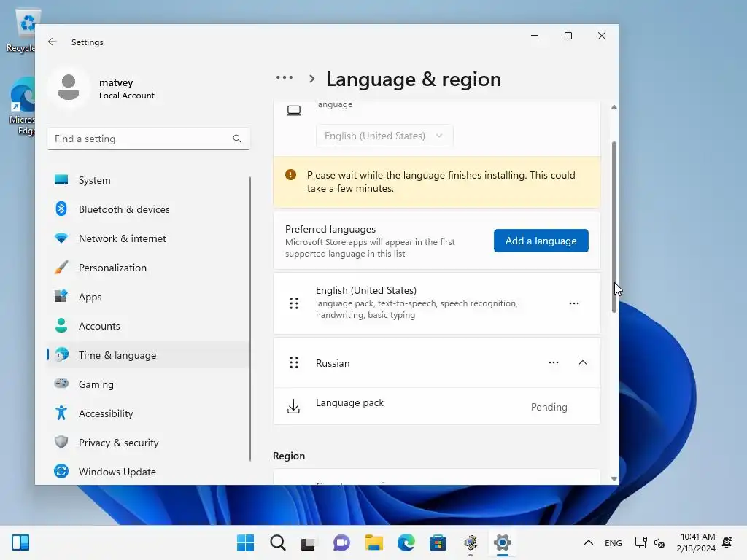This screenshot has width=747, height=560.
Task: Open Widgets panel on taskbar
Action: (x=20, y=542)
